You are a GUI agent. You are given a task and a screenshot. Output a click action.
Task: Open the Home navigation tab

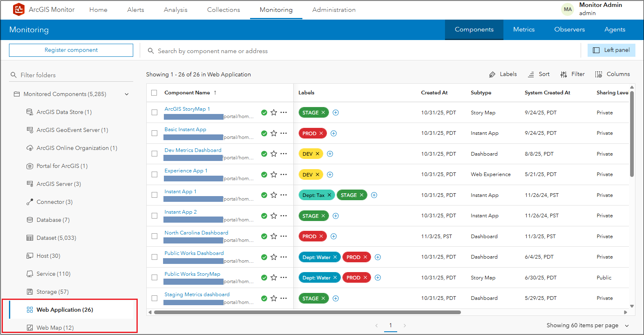pyautogui.click(x=98, y=10)
